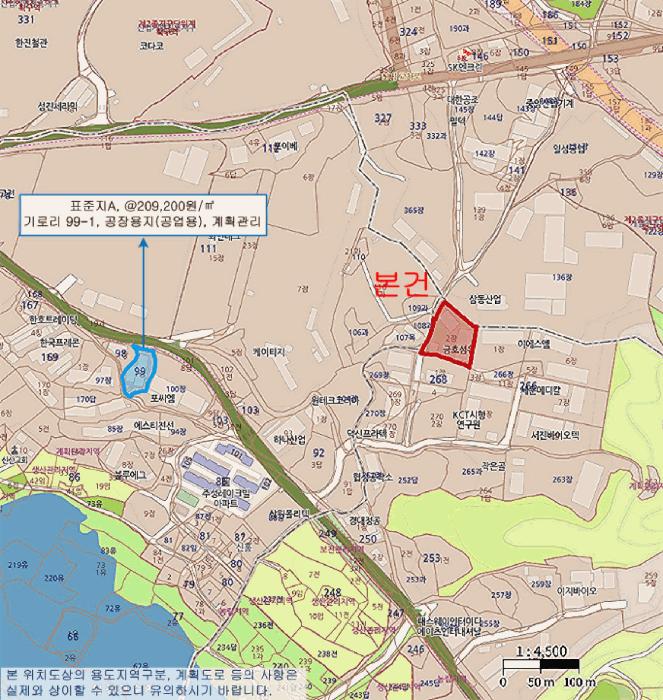Click the 삼동산업 label
This screenshot has height=700, width=663.
point(485,298)
